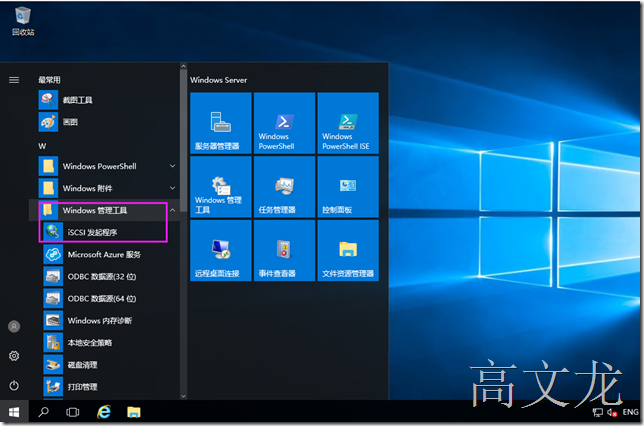
Task: Click the 最常用 section header
Action: click(x=49, y=80)
